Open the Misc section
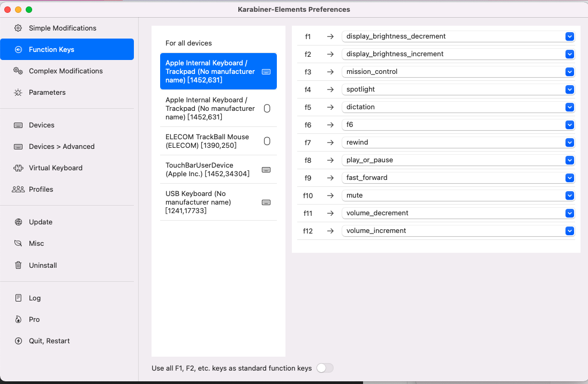The height and width of the screenshot is (384, 588). click(67, 243)
